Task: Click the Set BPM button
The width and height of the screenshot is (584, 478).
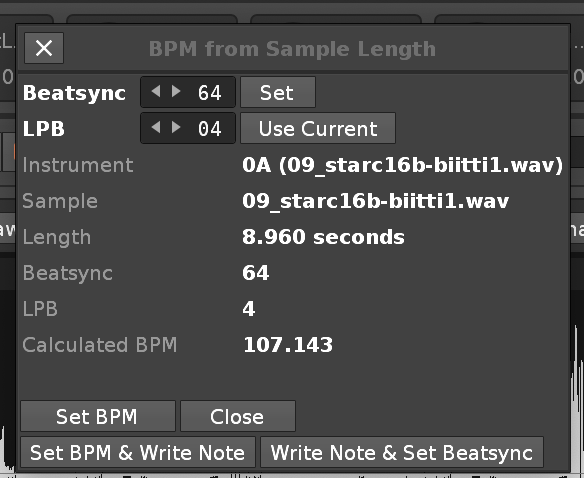Action: (98, 416)
